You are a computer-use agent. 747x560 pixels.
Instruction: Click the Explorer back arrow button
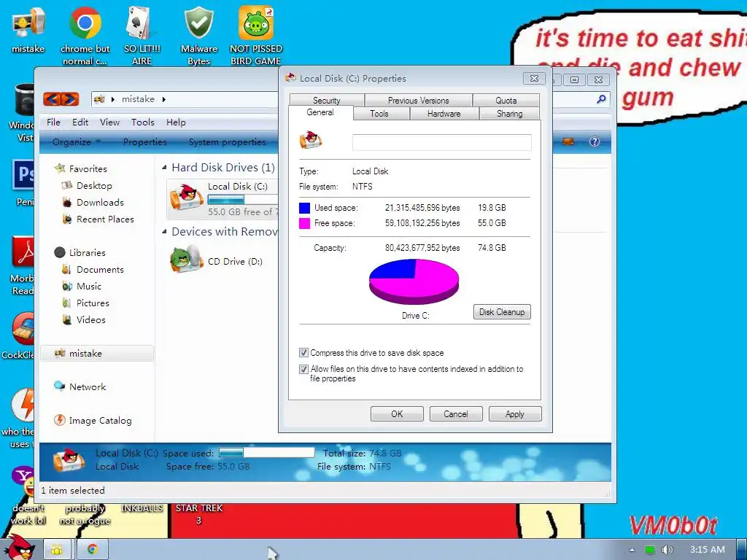(x=52, y=99)
